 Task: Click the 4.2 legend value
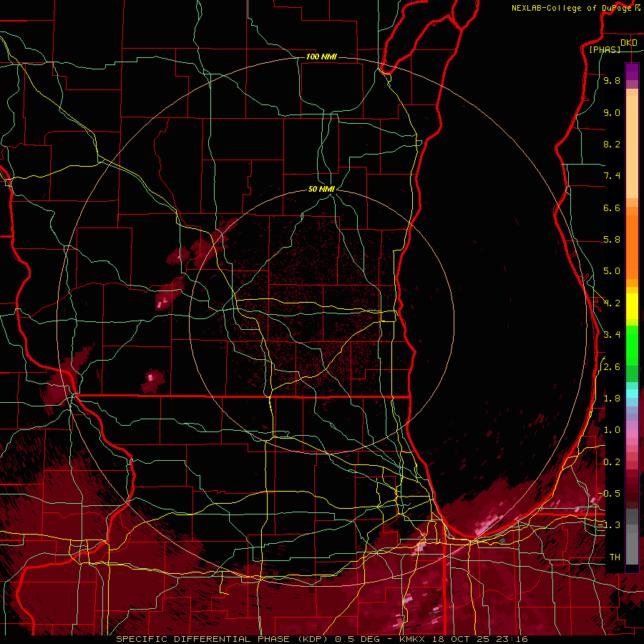coord(612,303)
